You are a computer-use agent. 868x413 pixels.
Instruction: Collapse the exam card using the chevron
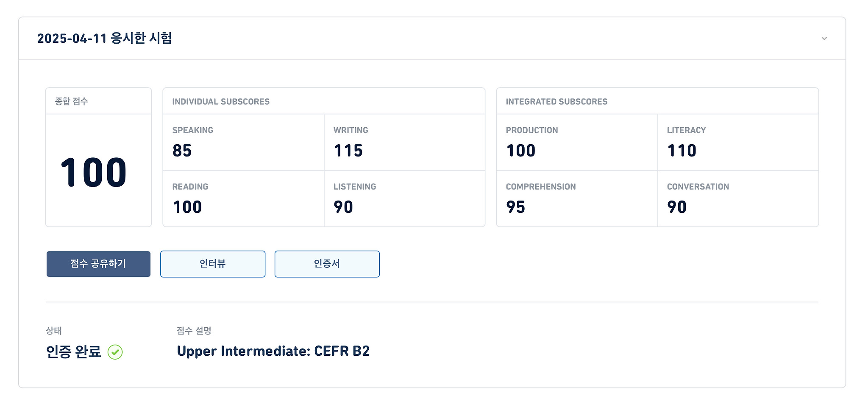(x=824, y=39)
